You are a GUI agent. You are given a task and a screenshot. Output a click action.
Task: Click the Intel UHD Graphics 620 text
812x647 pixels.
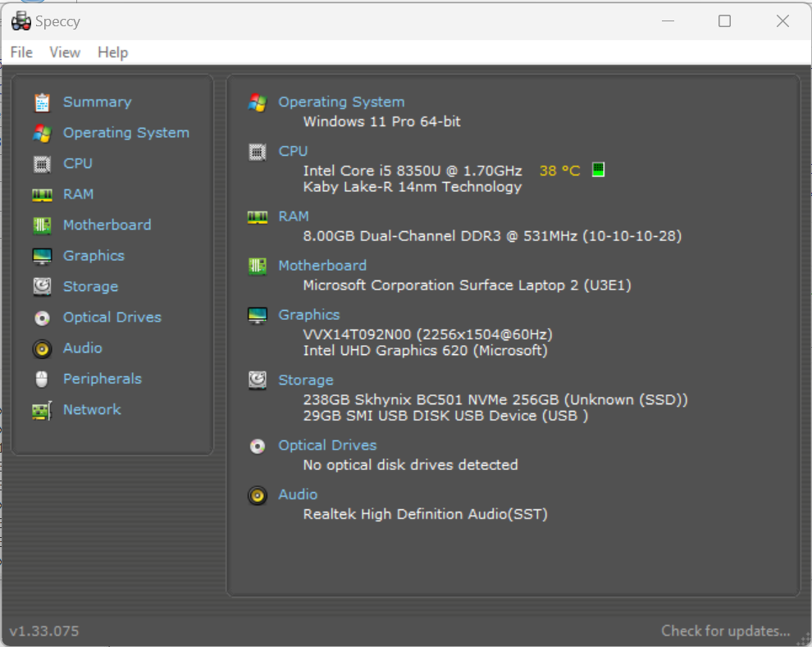(425, 350)
